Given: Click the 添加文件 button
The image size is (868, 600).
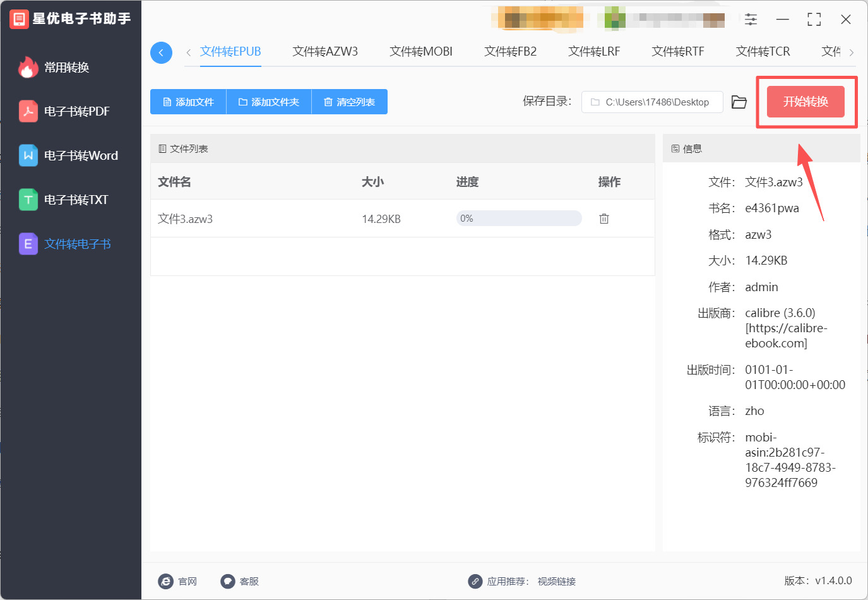Looking at the screenshot, I should [188, 102].
